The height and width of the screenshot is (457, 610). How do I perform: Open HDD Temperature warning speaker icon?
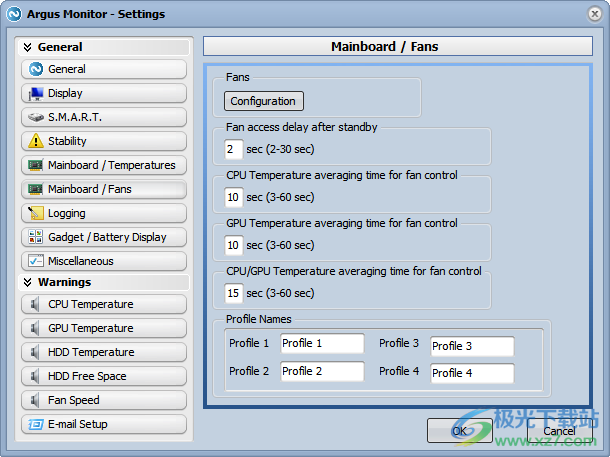click(x=35, y=352)
